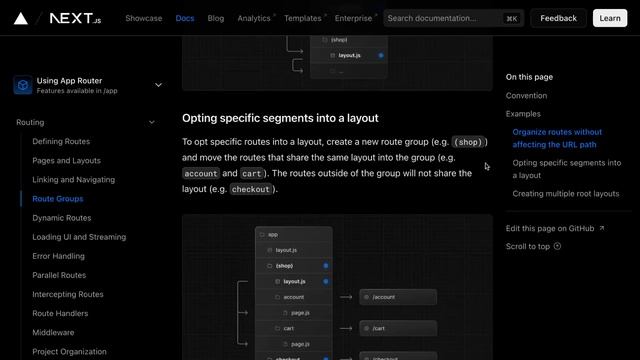Click the On this page heading
The image size is (640, 360).
click(529, 77)
